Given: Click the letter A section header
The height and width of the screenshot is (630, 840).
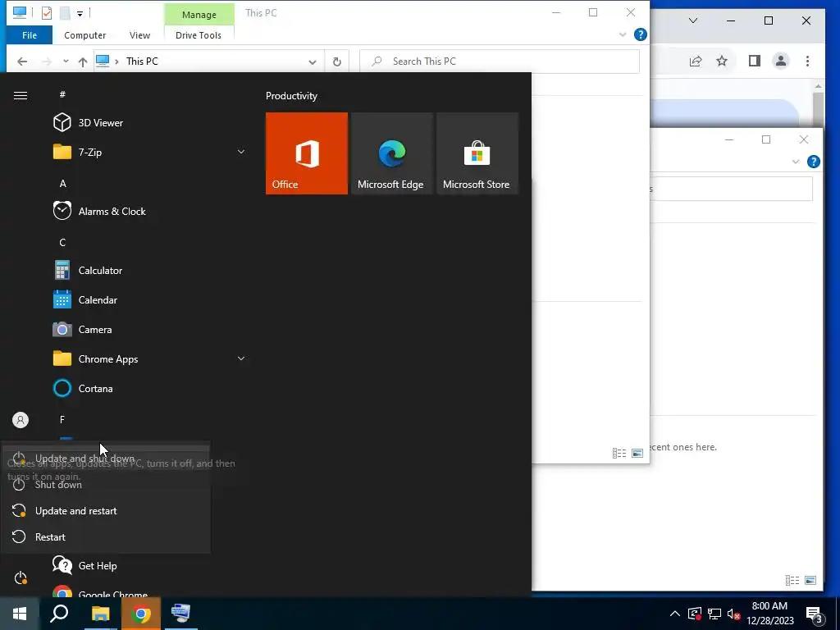Looking at the screenshot, I should point(62,183).
